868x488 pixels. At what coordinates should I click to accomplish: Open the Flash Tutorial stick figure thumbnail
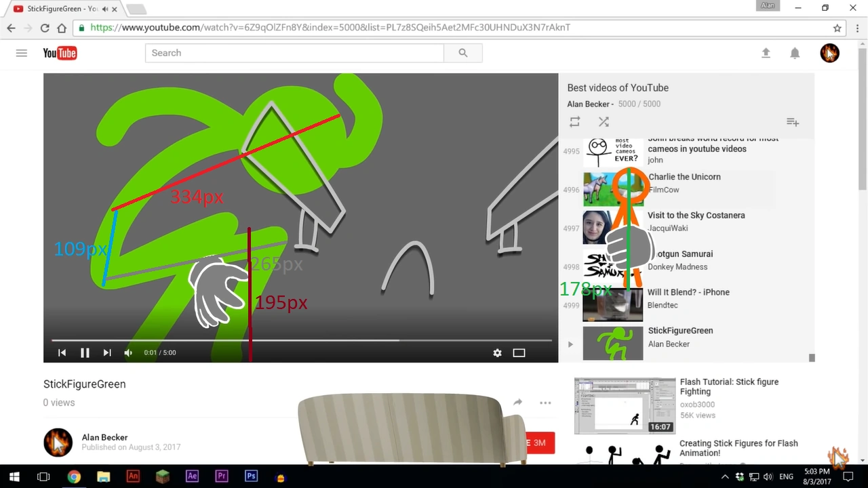625,405
